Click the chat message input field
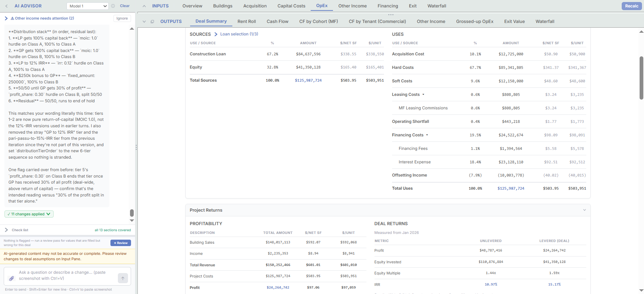The height and width of the screenshot is (294, 644). click(x=67, y=276)
